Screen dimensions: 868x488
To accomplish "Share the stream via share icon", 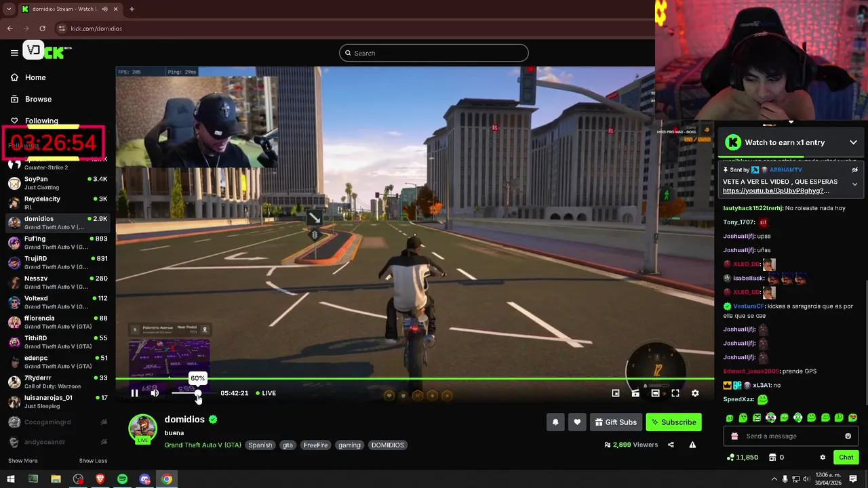I will point(671,445).
